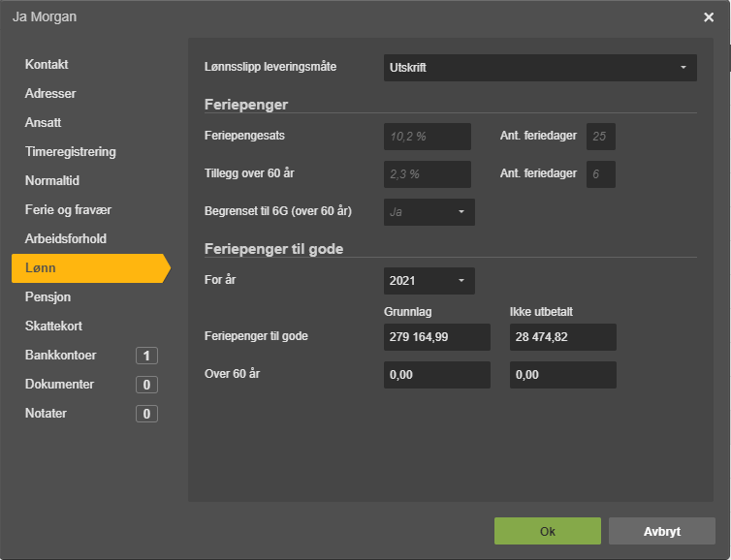
Task: Switch to the Pensjon section
Action: pos(48,296)
